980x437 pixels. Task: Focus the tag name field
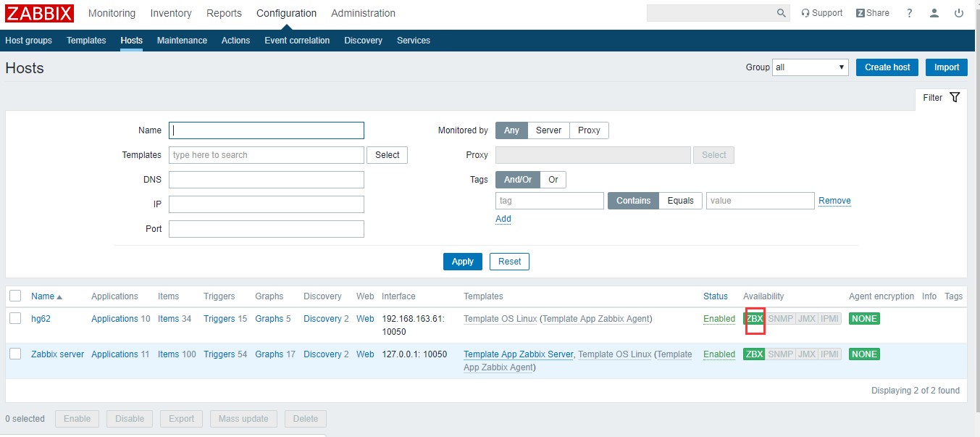coord(550,201)
